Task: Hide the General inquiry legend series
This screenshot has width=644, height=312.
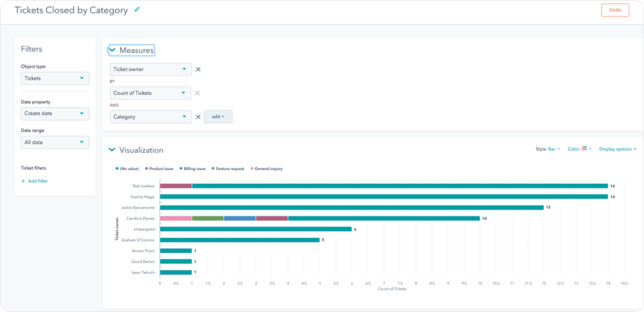Action: coord(266,169)
